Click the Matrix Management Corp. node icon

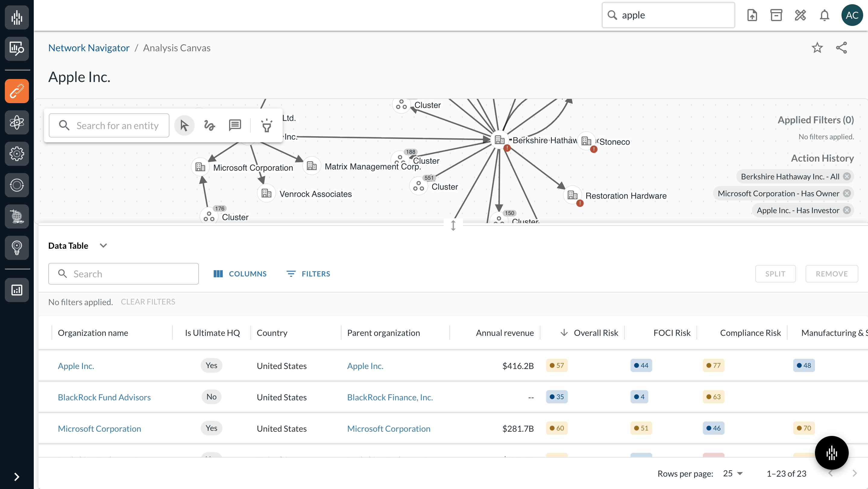(312, 166)
